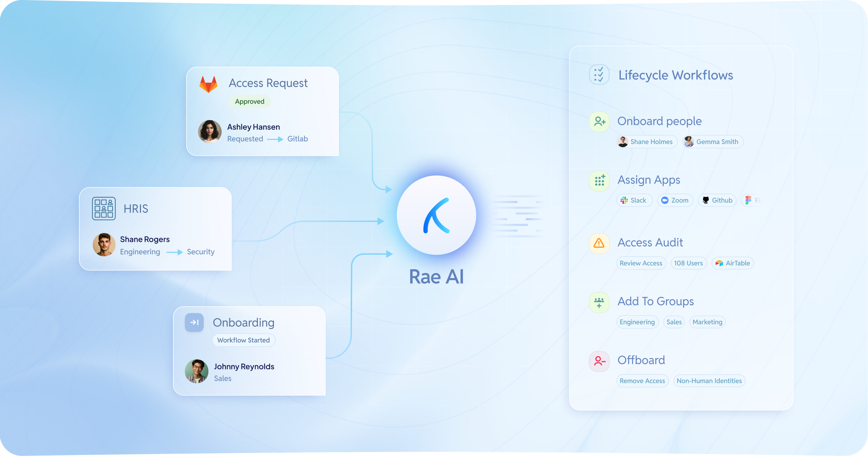Click the Rae AI center logo
Screen dimensions: 868x456
(436, 215)
